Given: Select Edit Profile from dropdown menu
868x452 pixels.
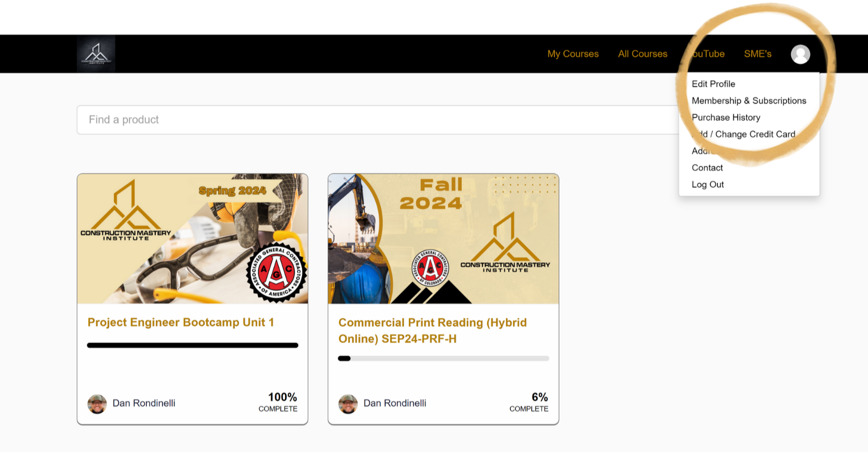Looking at the screenshot, I should [713, 84].
